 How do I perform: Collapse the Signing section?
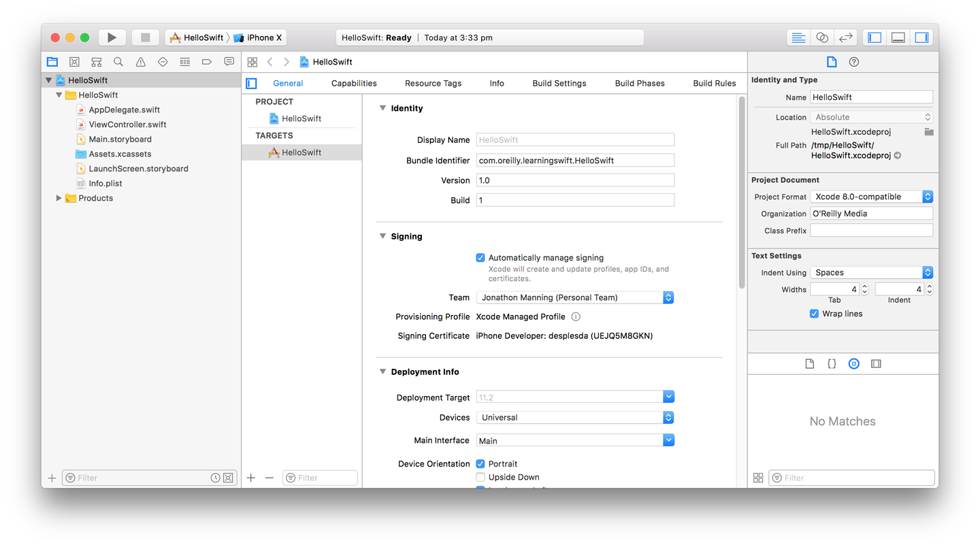[382, 236]
